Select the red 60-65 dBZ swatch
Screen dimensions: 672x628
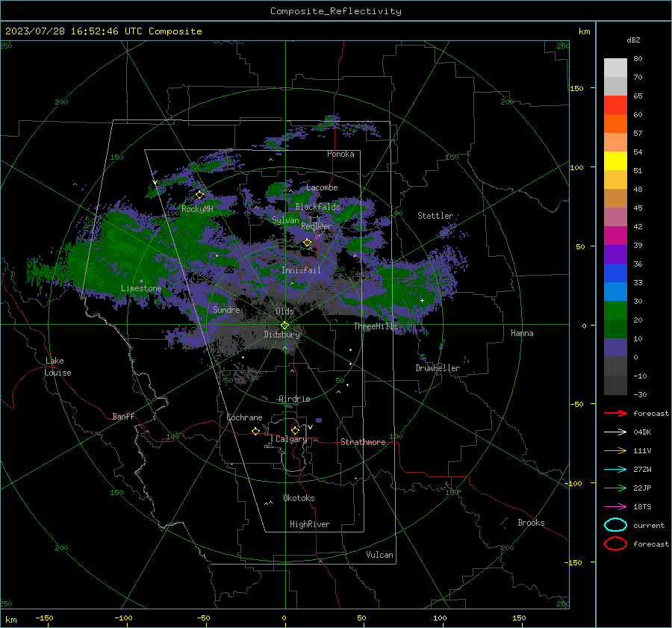(615, 105)
